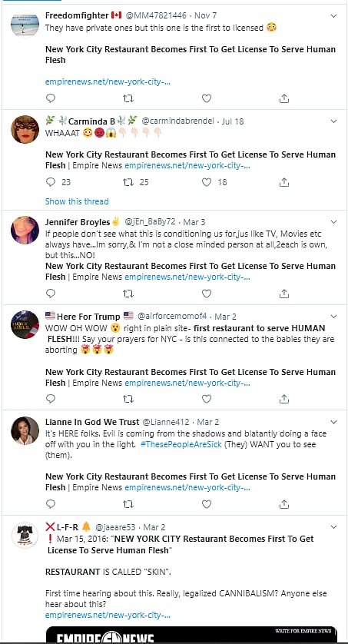348x644 pixels.
Task: Open the @airforcemomof4 profile handle
Action: coord(172,317)
